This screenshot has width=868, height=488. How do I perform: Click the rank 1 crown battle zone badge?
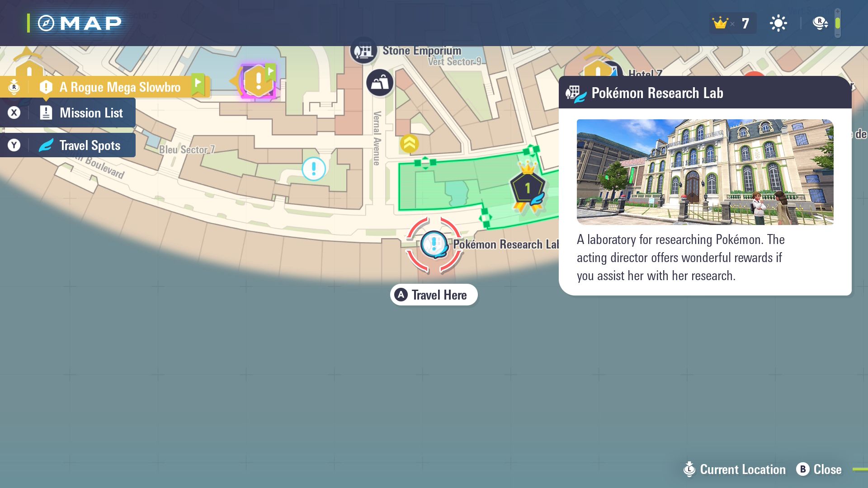[x=528, y=188]
